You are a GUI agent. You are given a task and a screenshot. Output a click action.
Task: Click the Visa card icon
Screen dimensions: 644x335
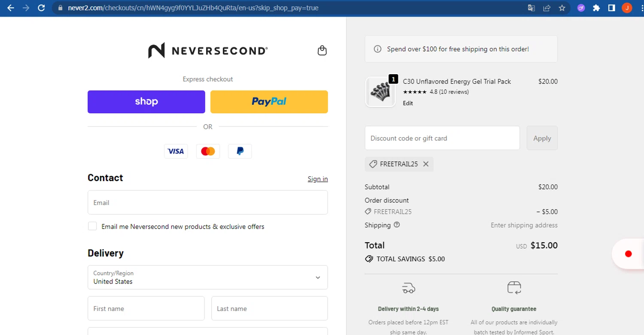176,151
